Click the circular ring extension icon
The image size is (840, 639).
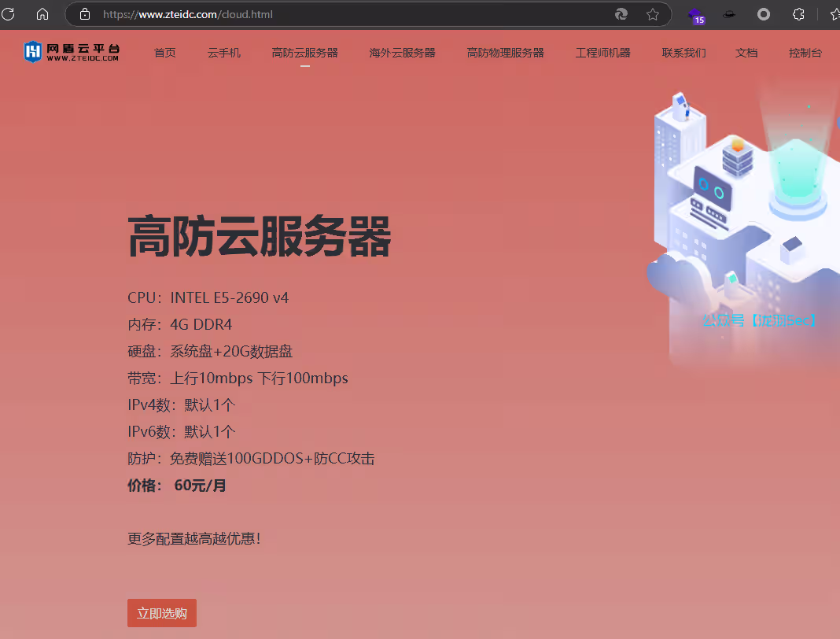point(763,14)
